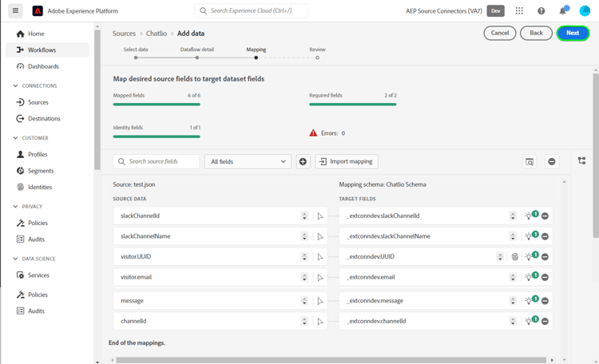The image size is (599, 364).
Task: Click the add new mapping plus icon
Action: pyautogui.click(x=303, y=161)
